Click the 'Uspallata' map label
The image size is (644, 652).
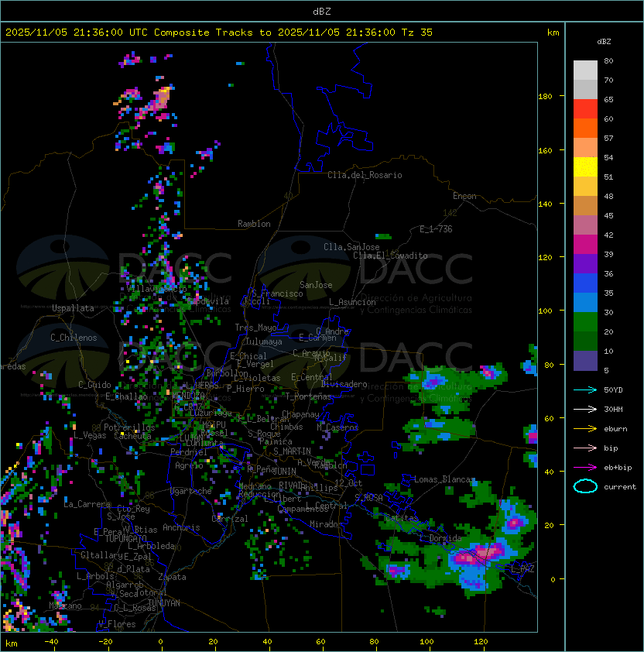[74, 308]
